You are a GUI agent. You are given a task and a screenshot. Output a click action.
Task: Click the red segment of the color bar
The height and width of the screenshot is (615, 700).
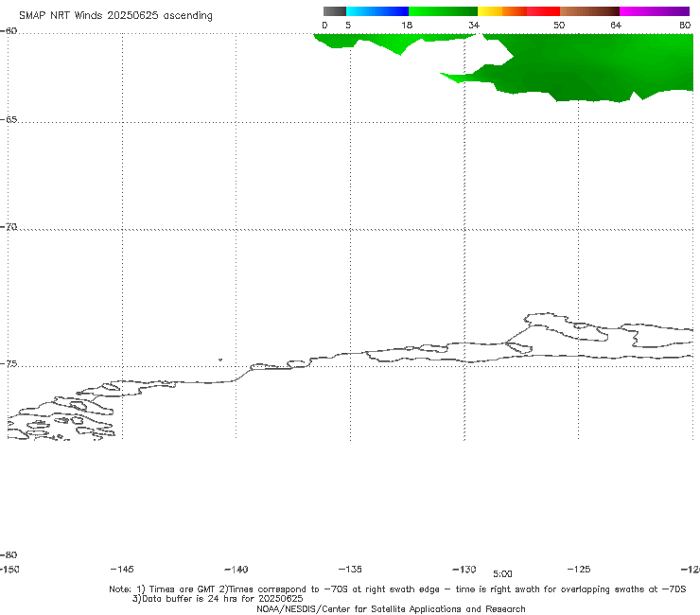pos(544,11)
